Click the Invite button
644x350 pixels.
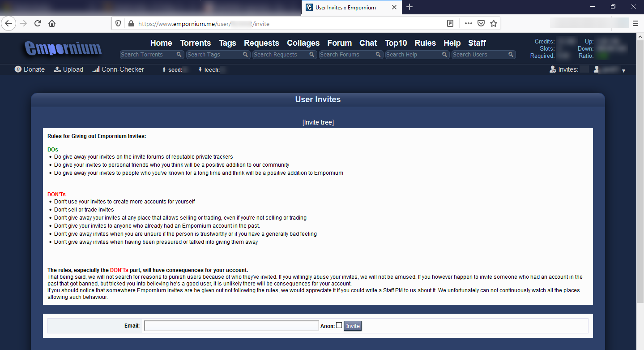coord(353,326)
